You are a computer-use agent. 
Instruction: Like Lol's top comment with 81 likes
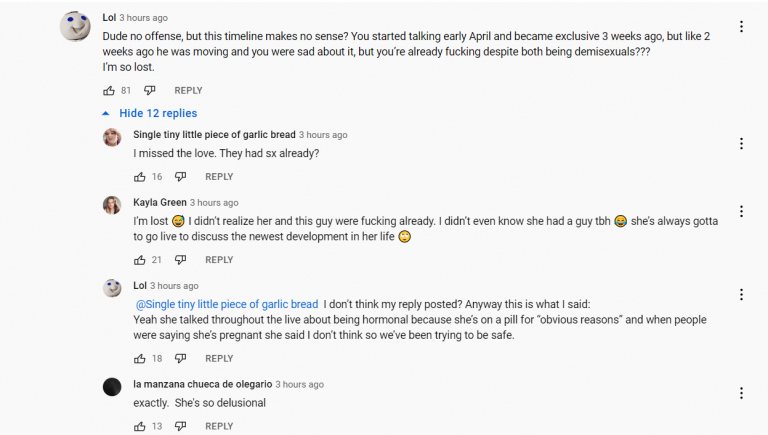[109, 91]
